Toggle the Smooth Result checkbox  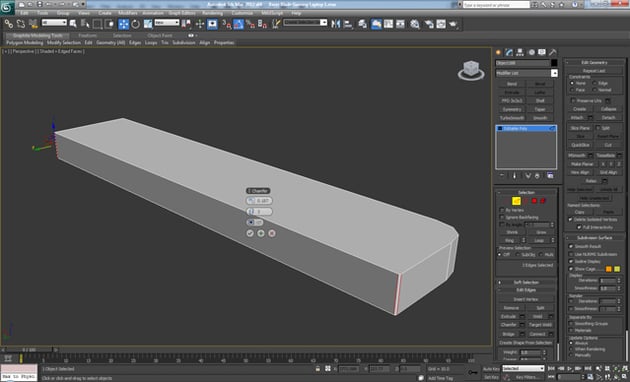point(571,246)
